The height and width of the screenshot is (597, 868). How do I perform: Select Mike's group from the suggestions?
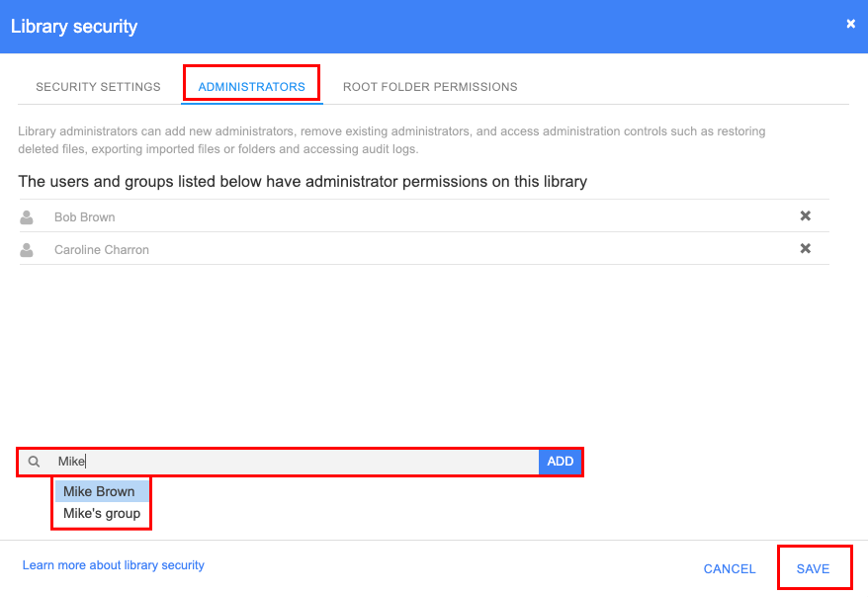[x=100, y=513]
